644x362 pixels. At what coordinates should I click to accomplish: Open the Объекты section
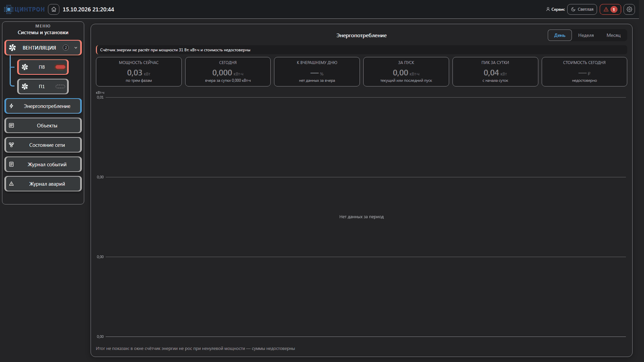tap(43, 125)
